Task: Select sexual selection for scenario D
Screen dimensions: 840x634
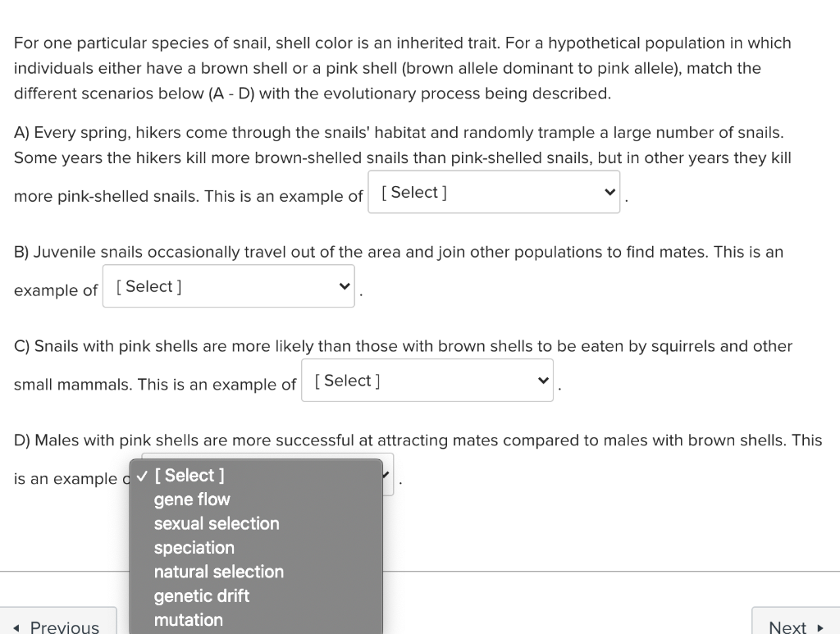Action: tap(216, 523)
